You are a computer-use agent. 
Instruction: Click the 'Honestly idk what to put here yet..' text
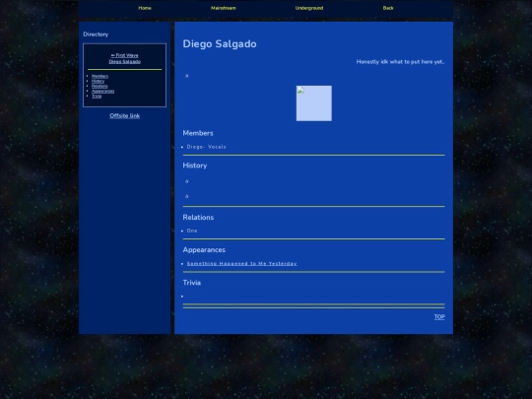pos(400,62)
